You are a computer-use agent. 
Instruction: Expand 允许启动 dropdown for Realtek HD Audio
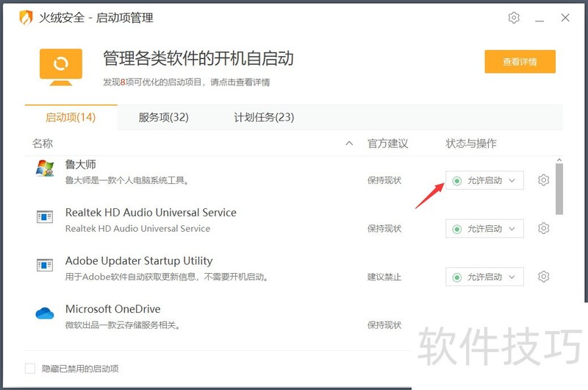tap(484, 229)
